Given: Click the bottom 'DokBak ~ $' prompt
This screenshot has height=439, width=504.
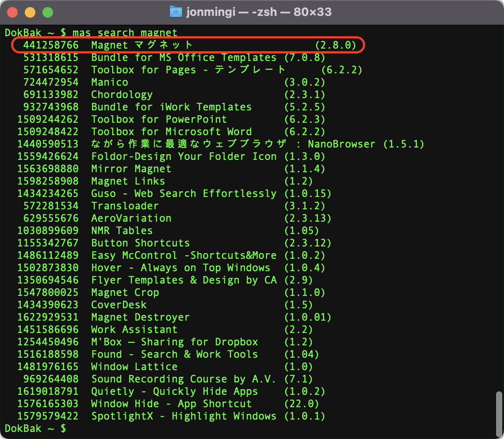Looking at the screenshot, I should pyautogui.click(x=35, y=428).
